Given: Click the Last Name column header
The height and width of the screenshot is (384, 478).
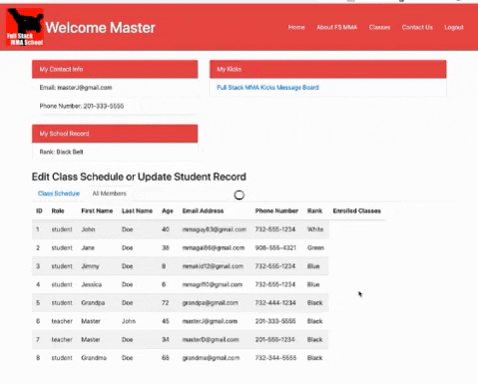Looking at the screenshot, I should coord(137,211).
